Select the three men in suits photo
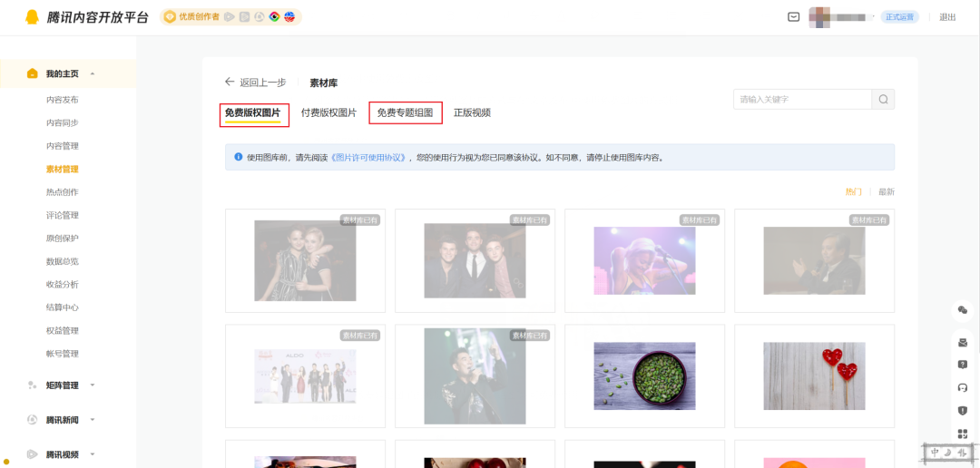Viewport: 980px width, 468px height. (475, 260)
